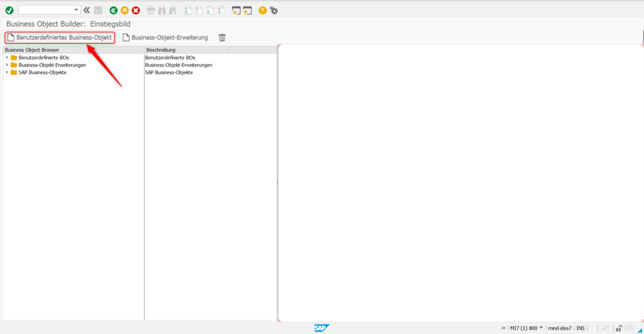
Task: Expand the SAP Business-Objekte folder
Action: pyautogui.click(x=7, y=72)
